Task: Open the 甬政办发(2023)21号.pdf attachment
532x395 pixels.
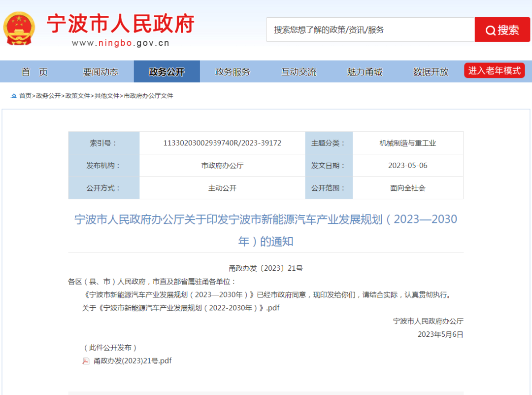Action: point(133,360)
